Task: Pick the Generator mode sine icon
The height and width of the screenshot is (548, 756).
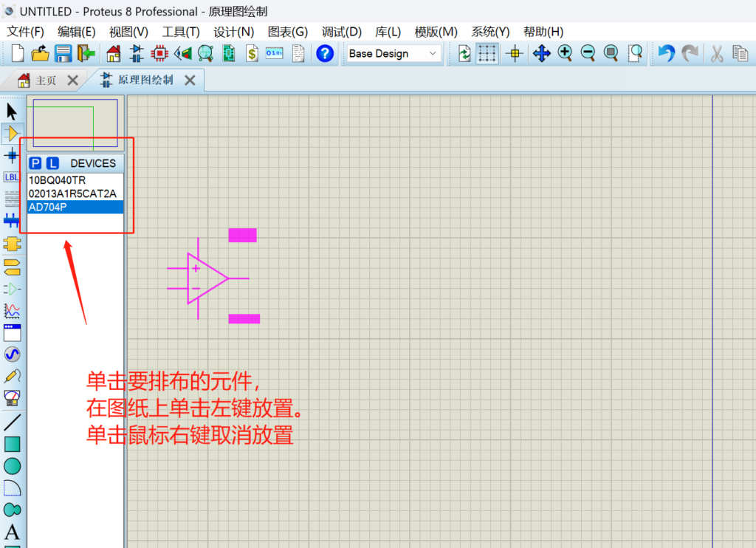Action: tap(12, 355)
